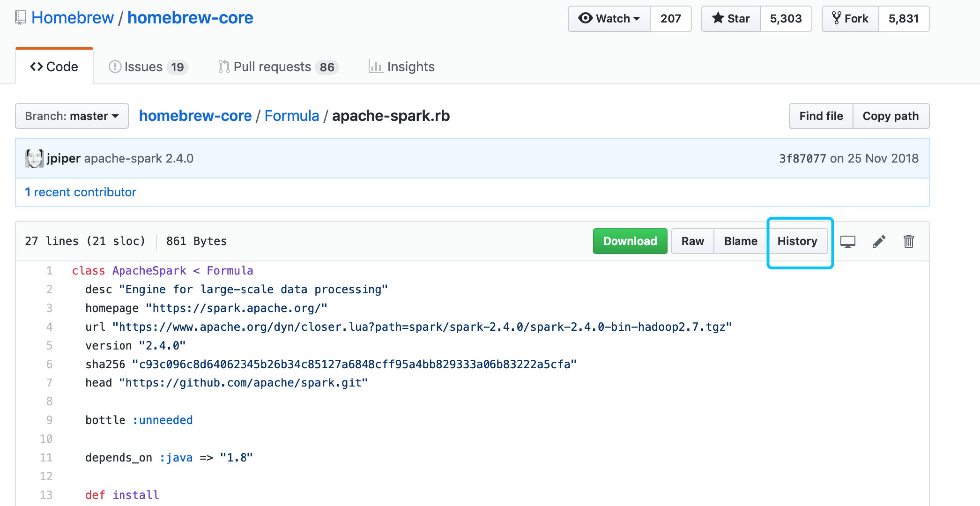Star the homebrew-core repository

731,19
